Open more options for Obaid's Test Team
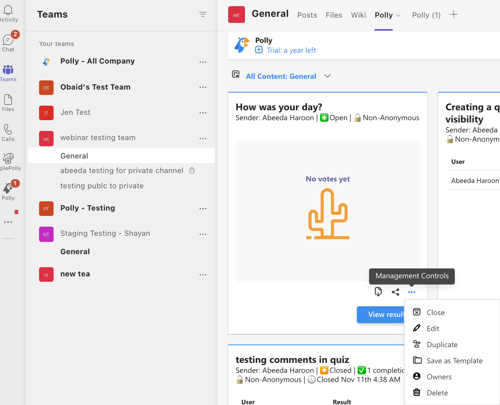The width and height of the screenshot is (500, 405). (x=203, y=87)
